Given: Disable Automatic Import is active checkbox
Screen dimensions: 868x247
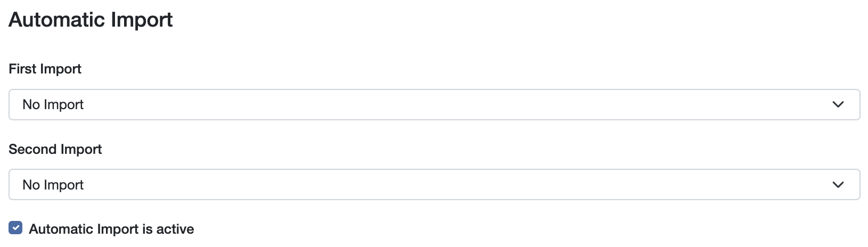Looking at the screenshot, I should [x=15, y=228].
